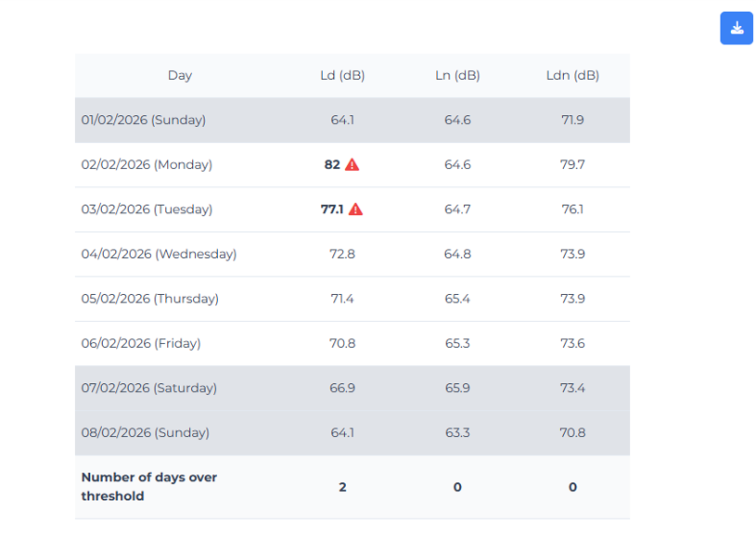Click the blue download button
Image resolution: width=756 pixels, height=537 pixels.
(x=737, y=28)
